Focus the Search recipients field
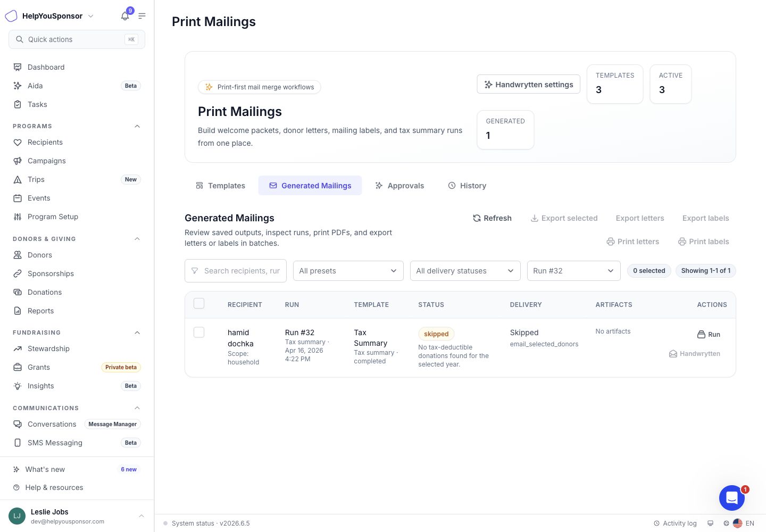This screenshot has height=532, width=766. pyautogui.click(x=236, y=271)
